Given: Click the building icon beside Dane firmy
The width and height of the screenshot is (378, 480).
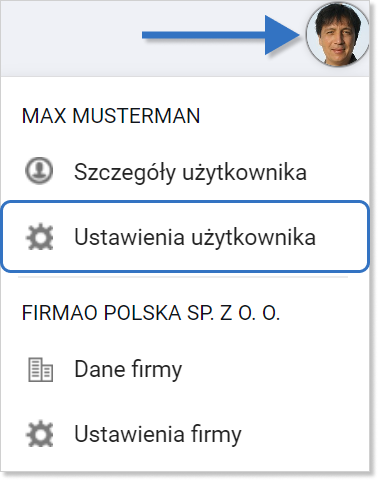Looking at the screenshot, I should (40, 370).
